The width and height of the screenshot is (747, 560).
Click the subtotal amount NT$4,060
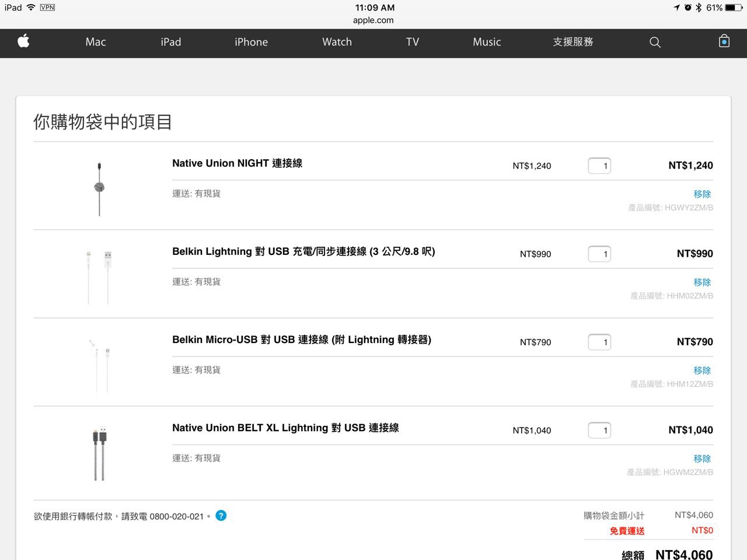point(694,515)
